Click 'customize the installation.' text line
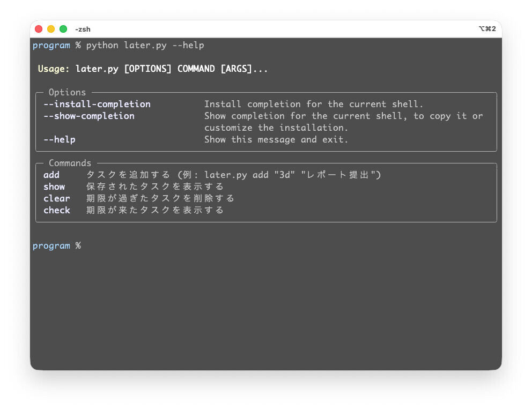The height and width of the screenshot is (410, 532). point(276,128)
